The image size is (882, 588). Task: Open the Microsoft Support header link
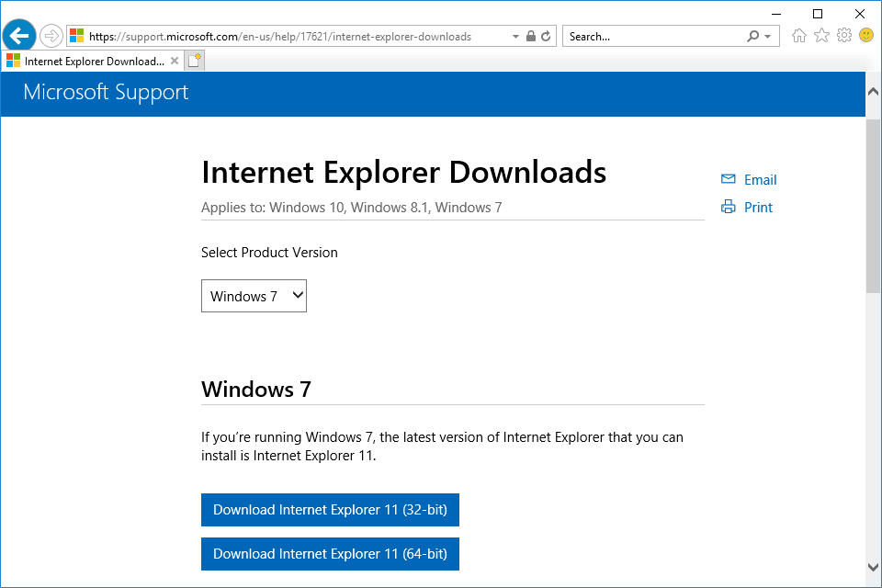106,92
